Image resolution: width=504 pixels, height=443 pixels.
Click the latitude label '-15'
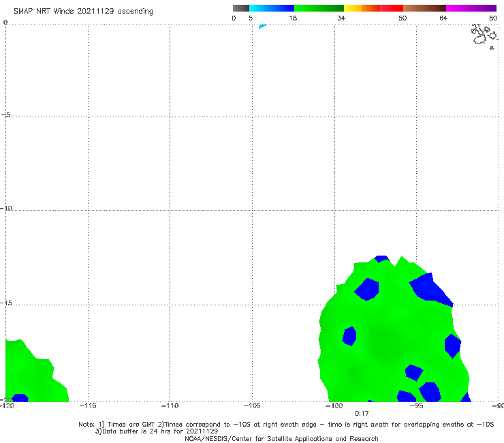click(x=6, y=303)
